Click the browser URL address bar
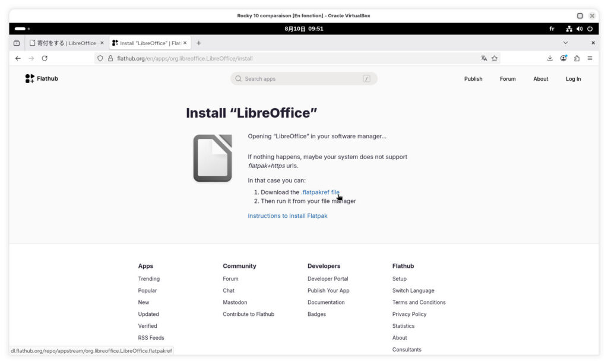This screenshot has height=364, width=608. click(x=297, y=59)
